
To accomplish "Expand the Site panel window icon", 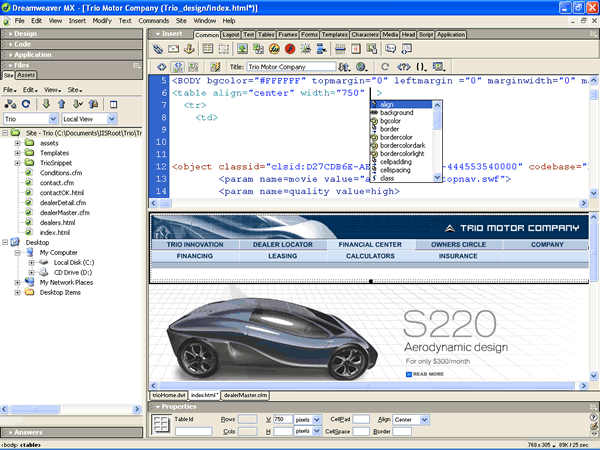I will tap(113, 104).
